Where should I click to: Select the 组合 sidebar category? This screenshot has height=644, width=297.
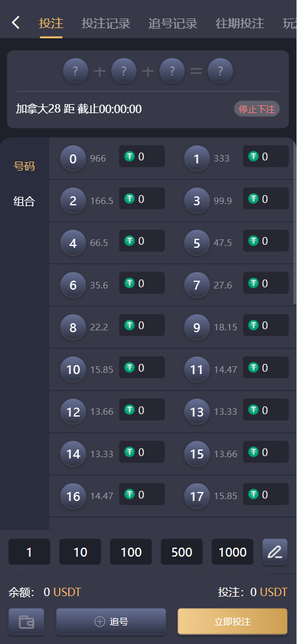(25, 201)
